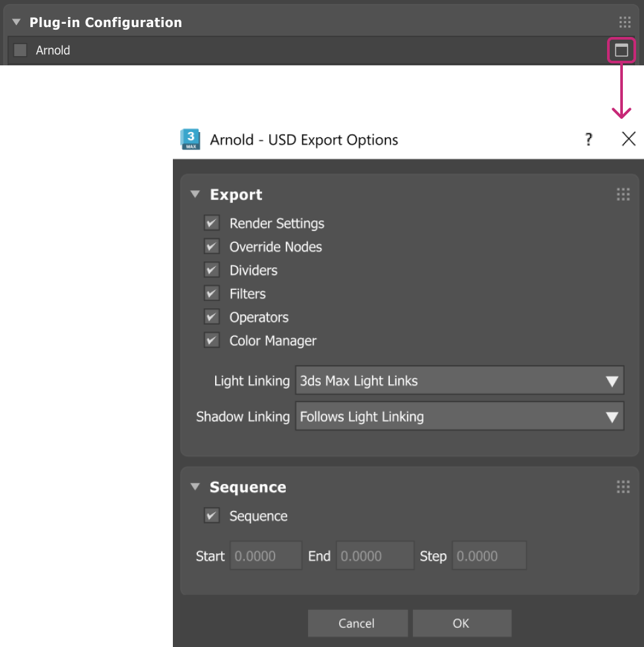Screen dimensions: 644x647
Task: Enable the Arnold plug-in checkbox
Action: pyautogui.click(x=20, y=50)
